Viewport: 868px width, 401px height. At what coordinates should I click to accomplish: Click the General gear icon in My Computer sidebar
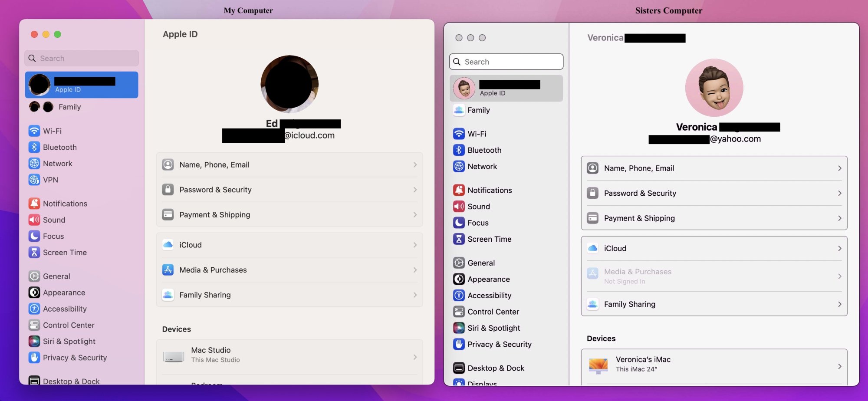click(x=34, y=276)
